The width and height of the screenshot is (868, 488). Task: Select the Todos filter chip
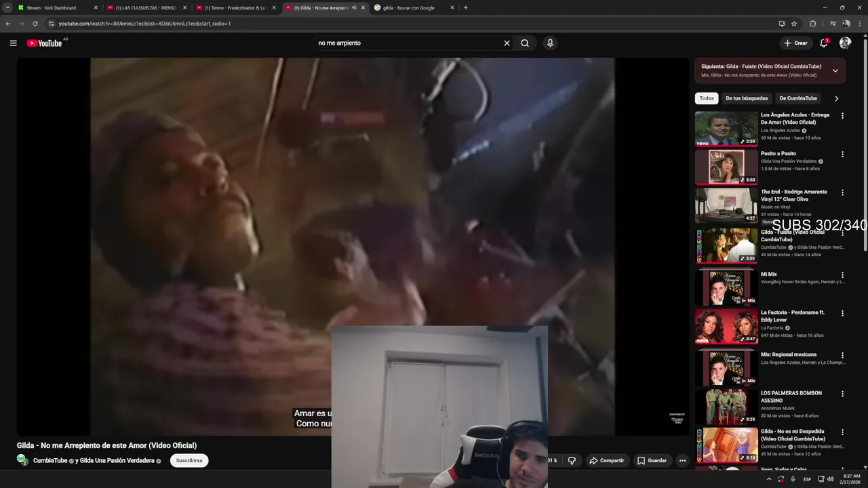[707, 98]
